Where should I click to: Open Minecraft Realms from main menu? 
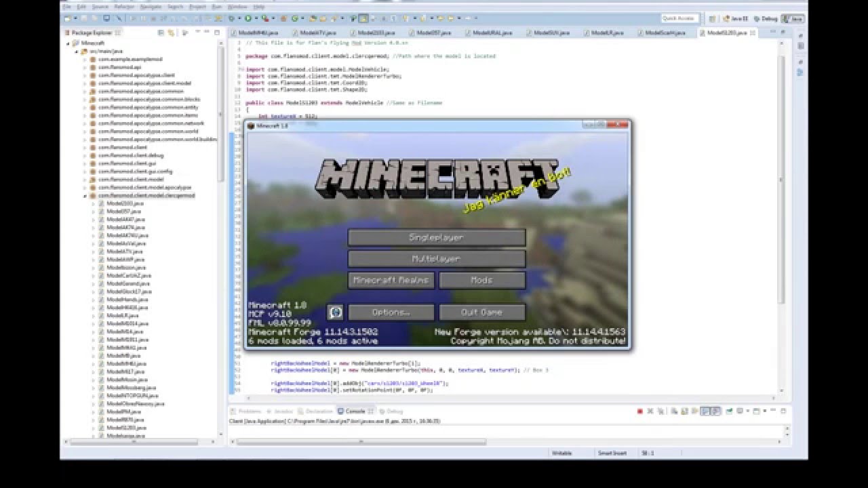click(x=391, y=280)
